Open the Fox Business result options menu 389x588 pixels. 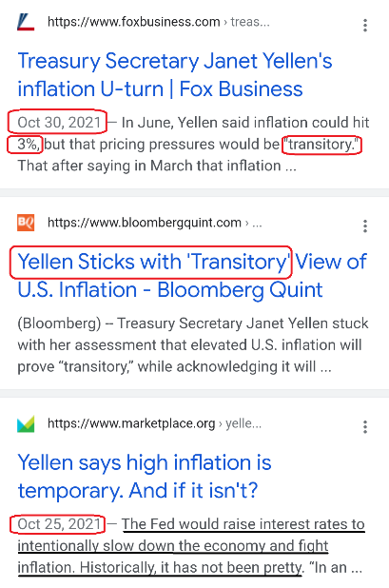[365, 25]
